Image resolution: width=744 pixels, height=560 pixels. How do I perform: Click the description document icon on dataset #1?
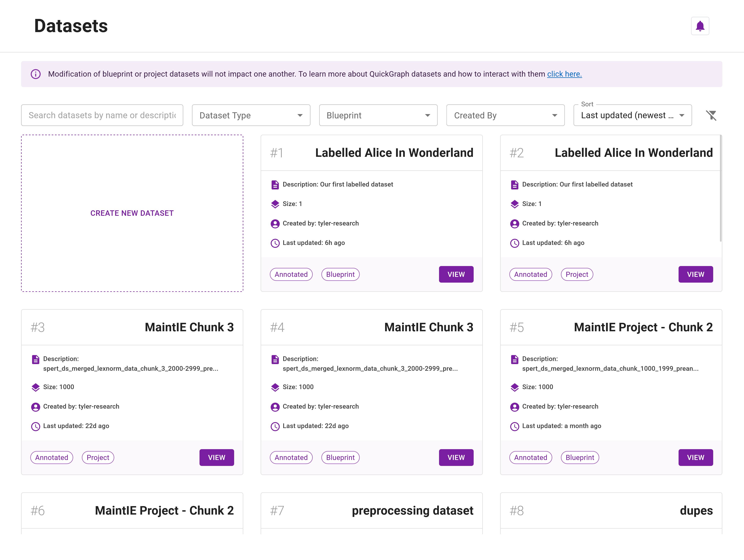(275, 184)
